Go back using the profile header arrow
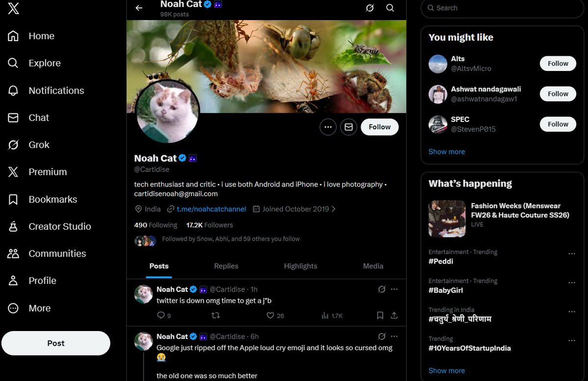588x381 pixels. coord(139,8)
